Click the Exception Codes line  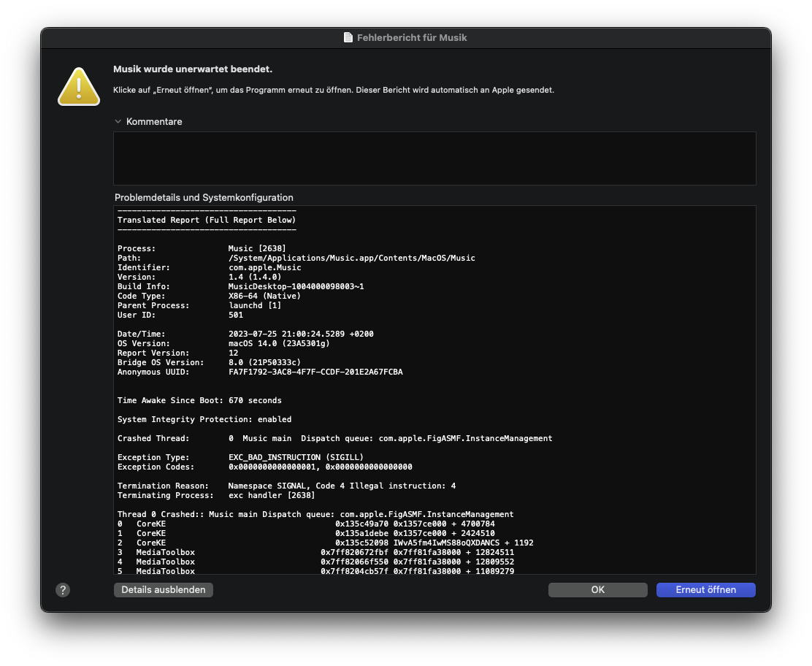pyautogui.click(x=264, y=467)
